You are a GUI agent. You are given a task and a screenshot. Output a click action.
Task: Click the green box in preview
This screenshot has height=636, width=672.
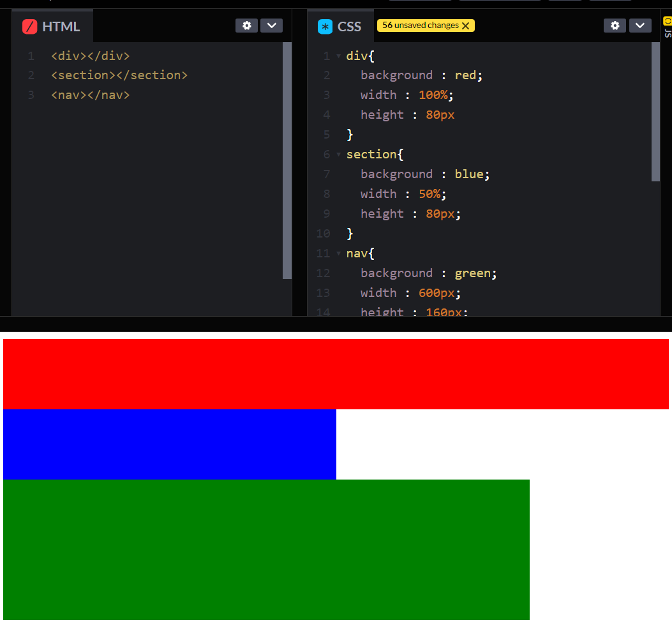[266, 549]
